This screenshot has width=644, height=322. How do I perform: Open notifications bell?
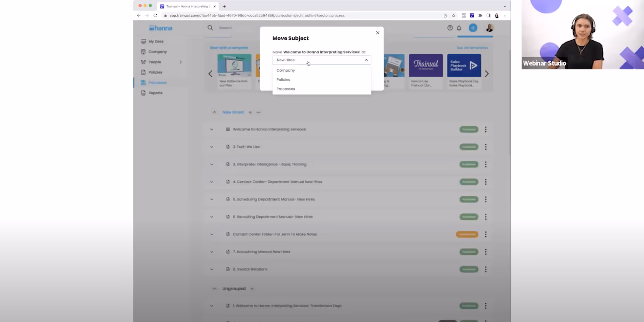[x=459, y=28]
